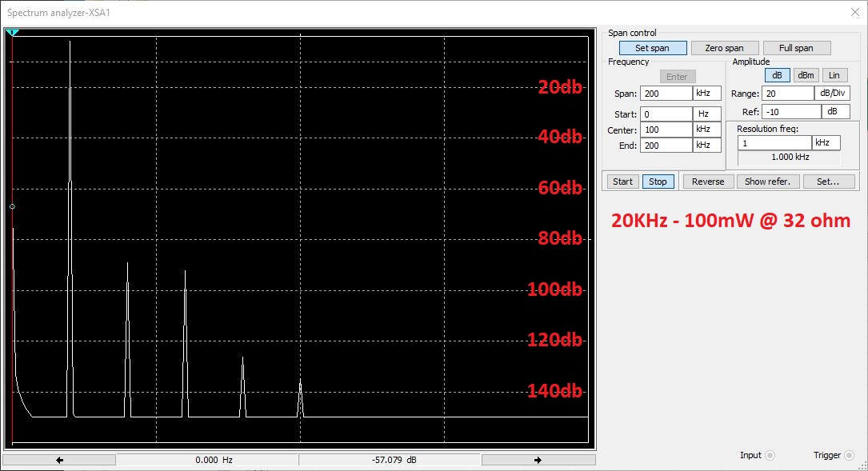Move cursor right with arrow button
The width and height of the screenshot is (868, 471).
coord(538,460)
